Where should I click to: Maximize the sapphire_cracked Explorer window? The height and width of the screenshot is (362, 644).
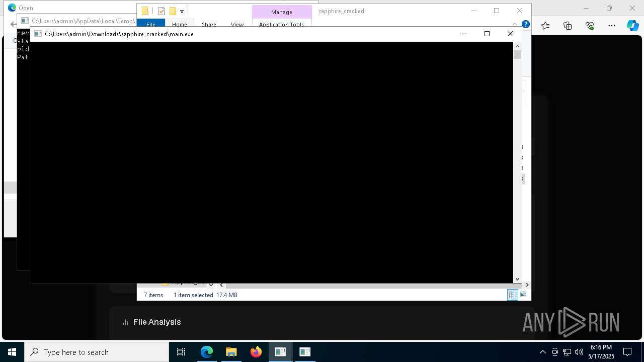point(497,11)
